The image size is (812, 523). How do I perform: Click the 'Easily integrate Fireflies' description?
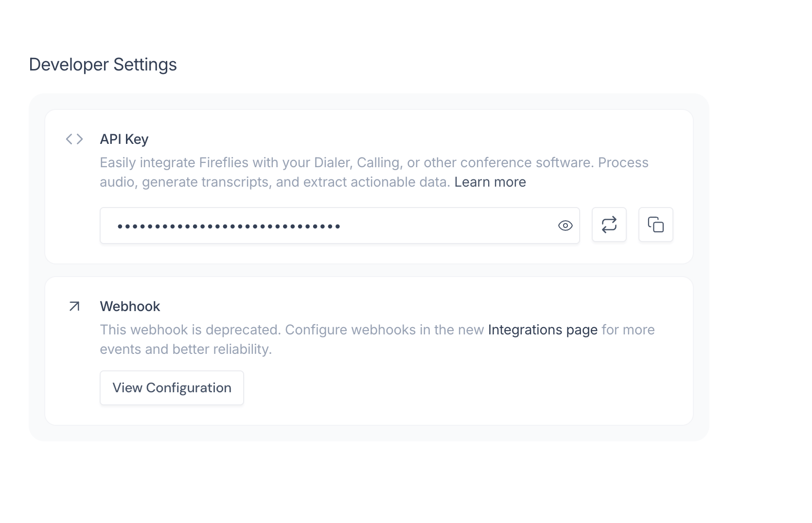point(374,172)
